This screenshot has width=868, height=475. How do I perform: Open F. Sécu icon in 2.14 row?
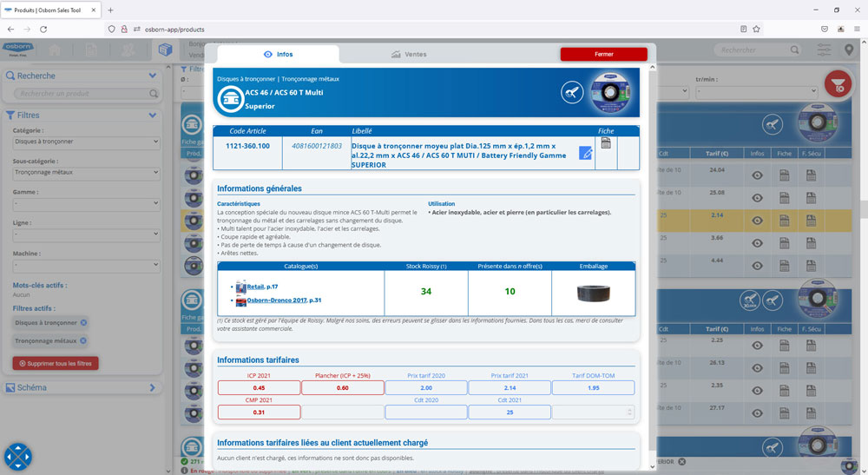point(811,221)
